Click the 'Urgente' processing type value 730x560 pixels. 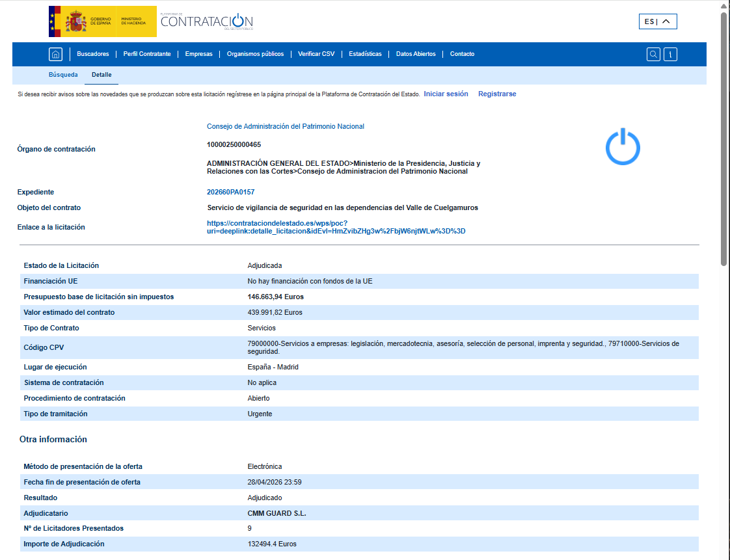click(260, 414)
